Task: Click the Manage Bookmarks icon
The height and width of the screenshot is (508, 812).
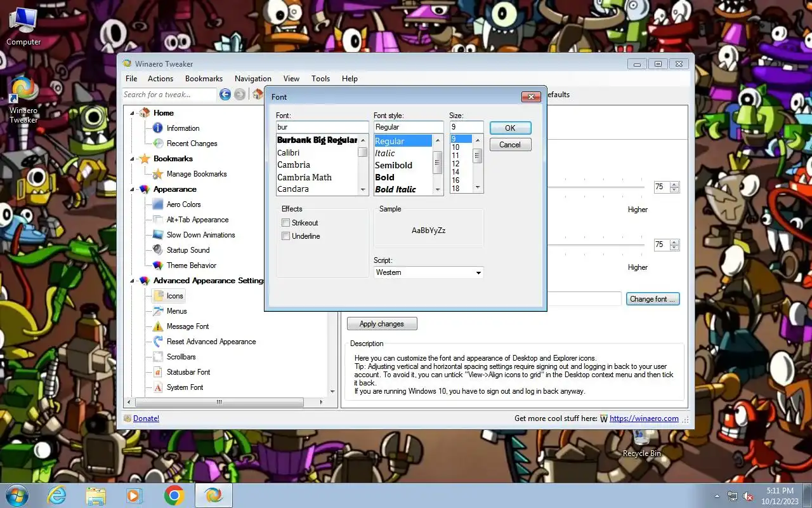Action: 158,174
